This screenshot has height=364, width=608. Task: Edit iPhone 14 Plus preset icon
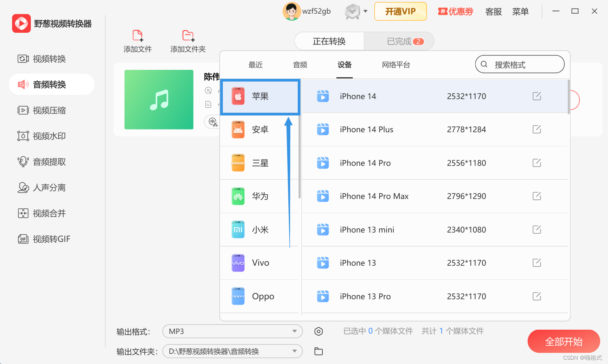click(x=537, y=129)
